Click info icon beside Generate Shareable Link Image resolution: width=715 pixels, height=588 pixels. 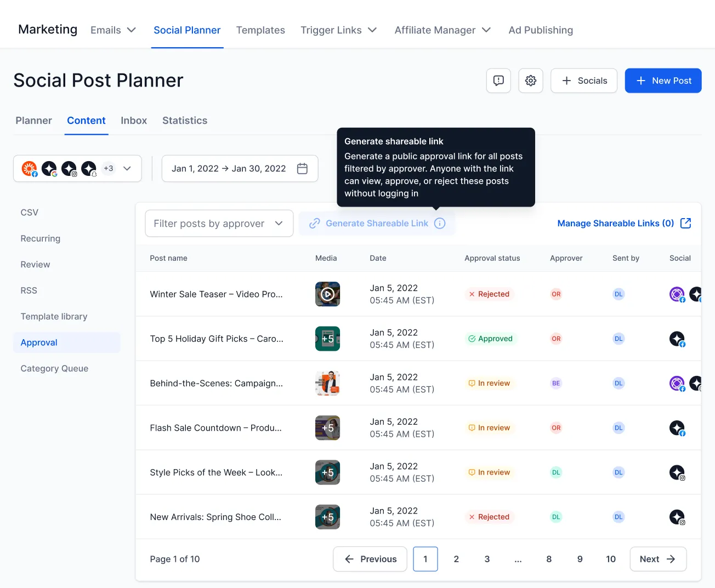click(440, 224)
